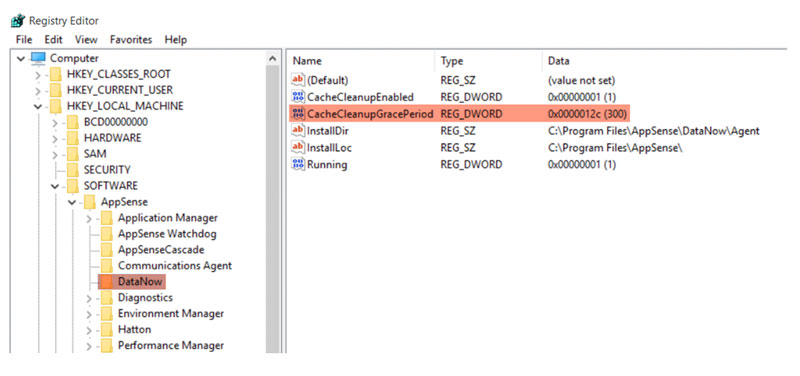
Task: Select the InstallDir value name
Action: pos(328,131)
